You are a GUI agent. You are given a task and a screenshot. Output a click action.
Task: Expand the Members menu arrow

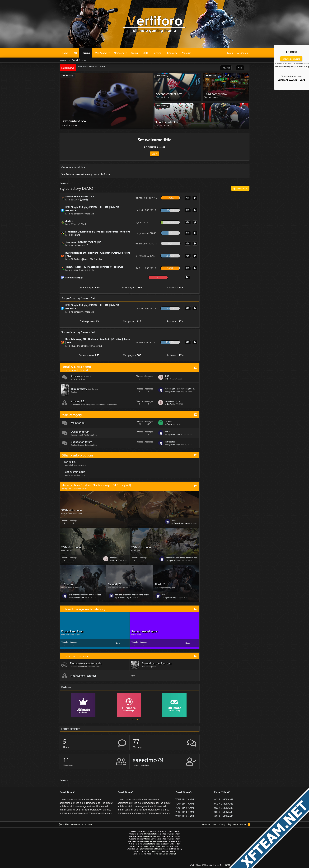point(126,53)
